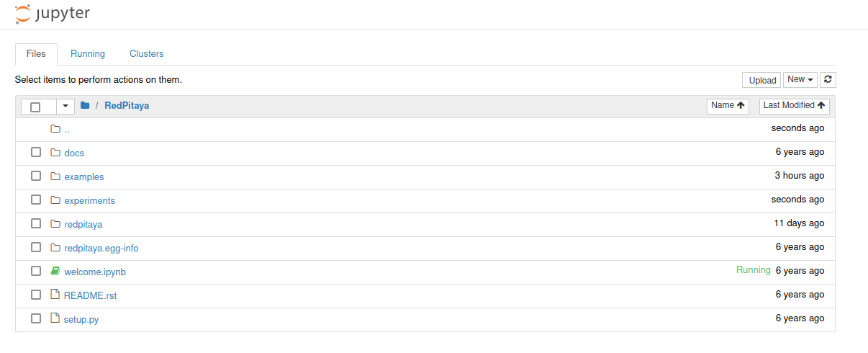Click the welcome.ipynb notebook icon

click(55, 272)
